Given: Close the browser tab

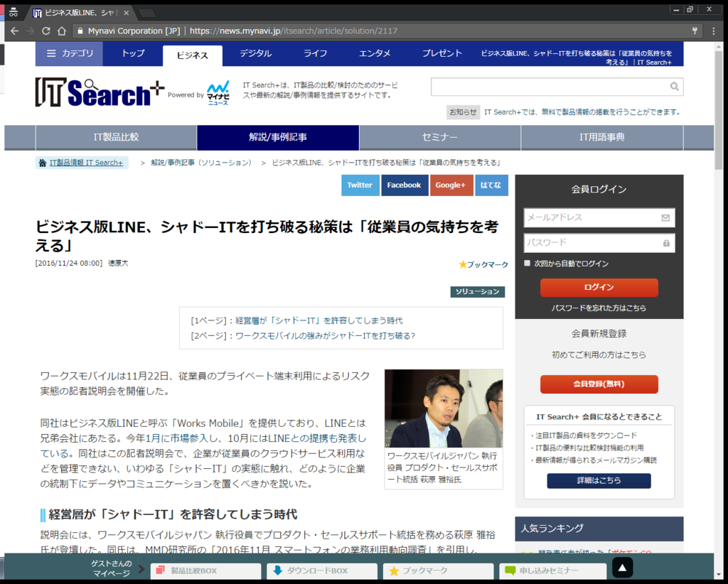Looking at the screenshot, I should (126, 13).
